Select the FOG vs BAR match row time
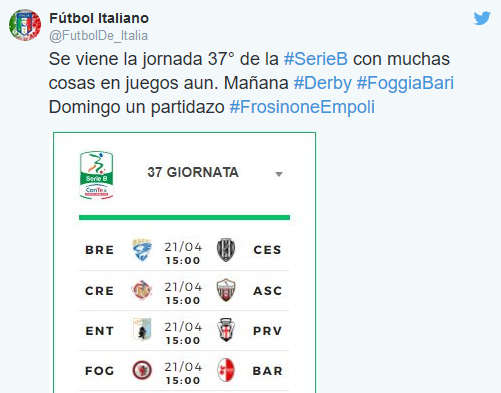 183,374
